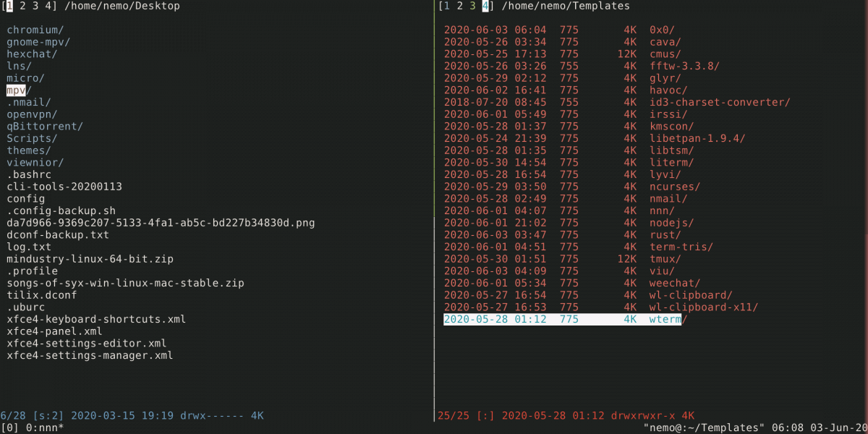Enter the tmux/ directory entry
868x434 pixels.
[x=665, y=259]
